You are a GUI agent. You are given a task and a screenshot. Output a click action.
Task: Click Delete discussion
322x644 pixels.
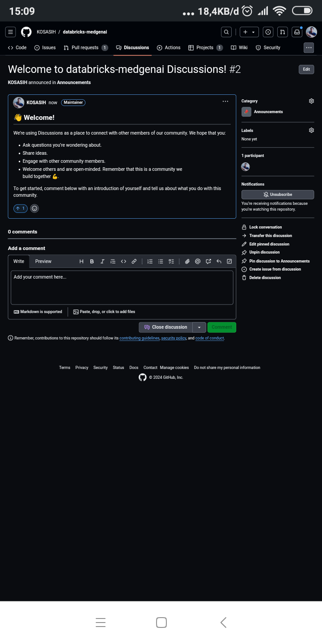[x=262, y=278]
